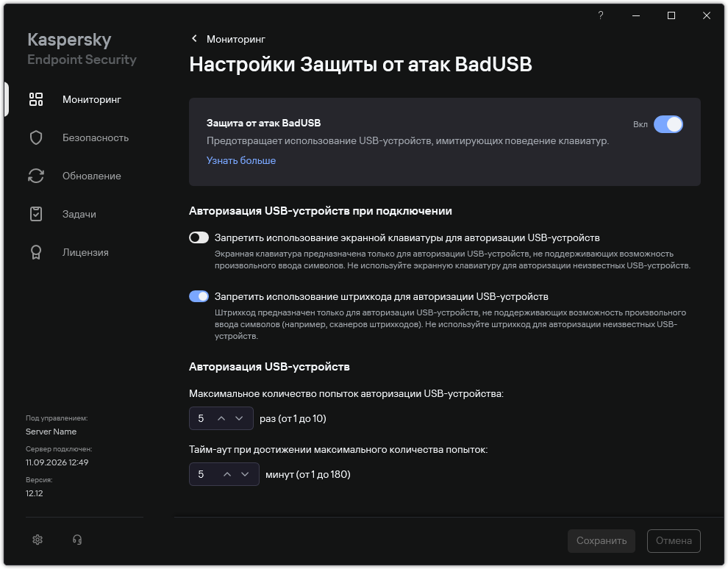Click the Отмена button
This screenshot has height=569, width=728.
pyautogui.click(x=674, y=540)
